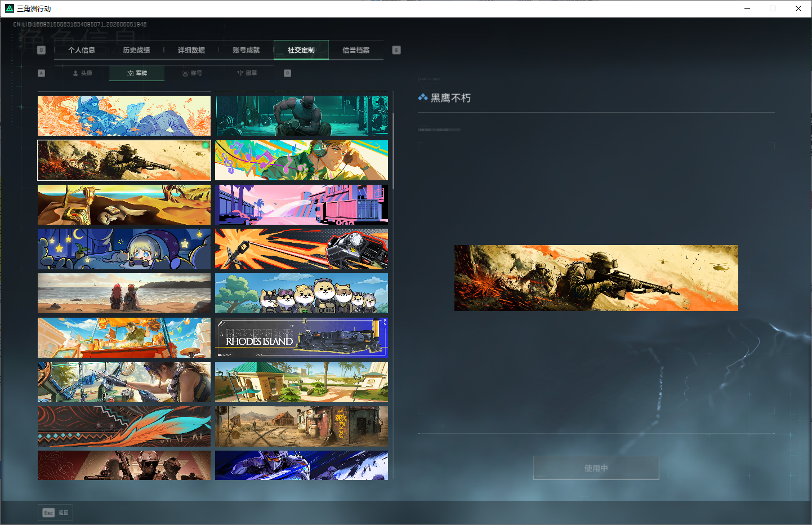Screen dimensions: 812x525
Task: Pick the headphones guy music banner
Action: [x=301, y=161]
